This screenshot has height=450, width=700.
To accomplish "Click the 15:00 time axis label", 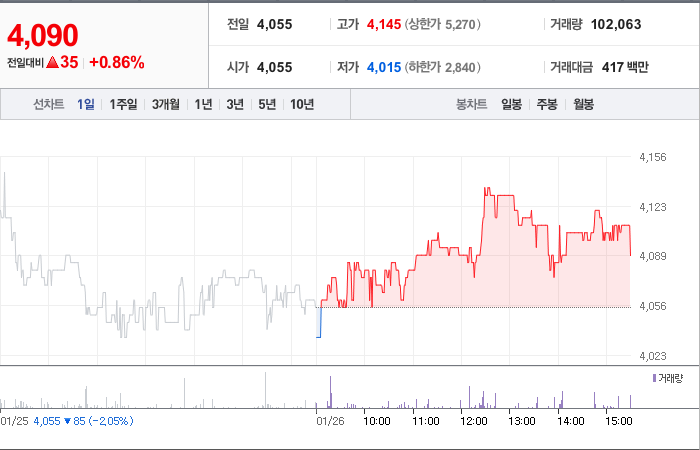I will click(619, 421).
